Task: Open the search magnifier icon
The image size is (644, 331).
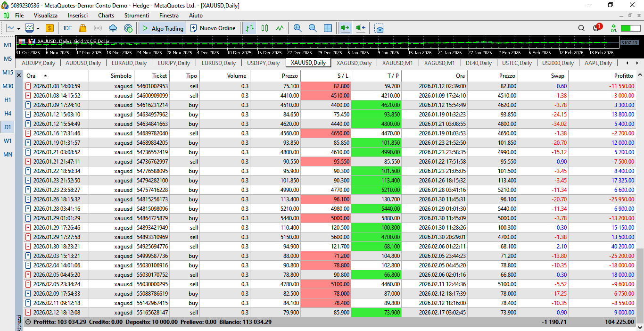Action: [x=581, y=28]
